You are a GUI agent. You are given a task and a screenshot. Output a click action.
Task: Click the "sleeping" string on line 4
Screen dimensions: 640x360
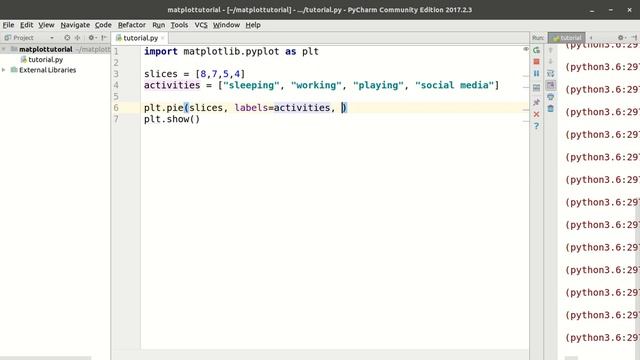tap(251, 85)
